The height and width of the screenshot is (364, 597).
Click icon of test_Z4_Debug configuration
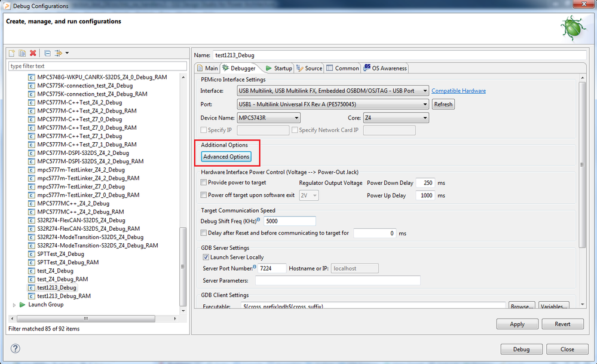pos(32,271)
